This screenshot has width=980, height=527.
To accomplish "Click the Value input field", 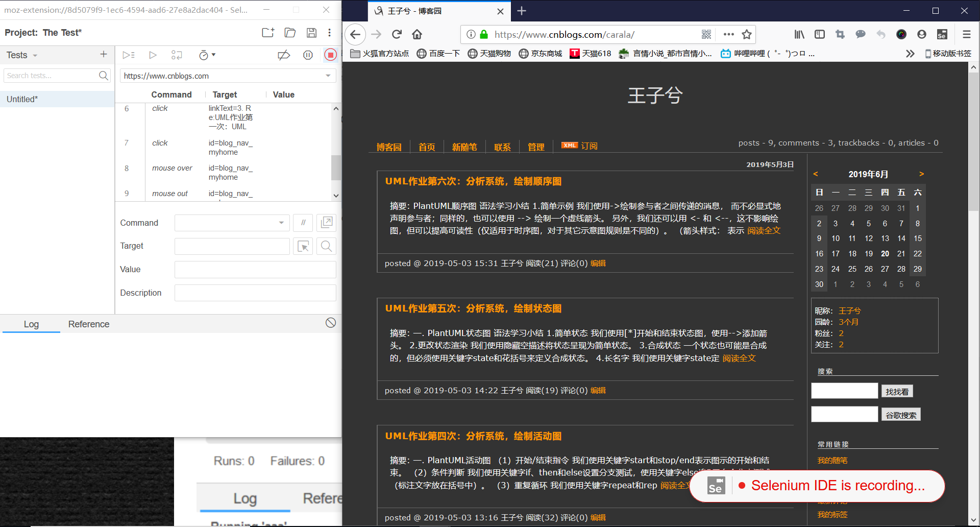I will [255, 270].
